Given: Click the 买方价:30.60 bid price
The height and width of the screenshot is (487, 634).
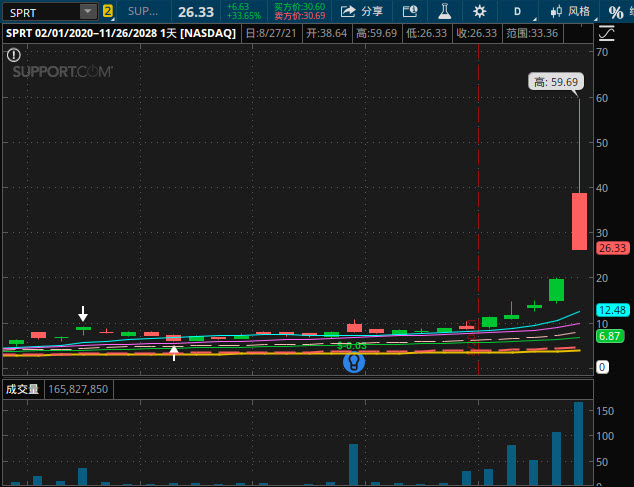Looking at the screenshot, I should point(300,7).
